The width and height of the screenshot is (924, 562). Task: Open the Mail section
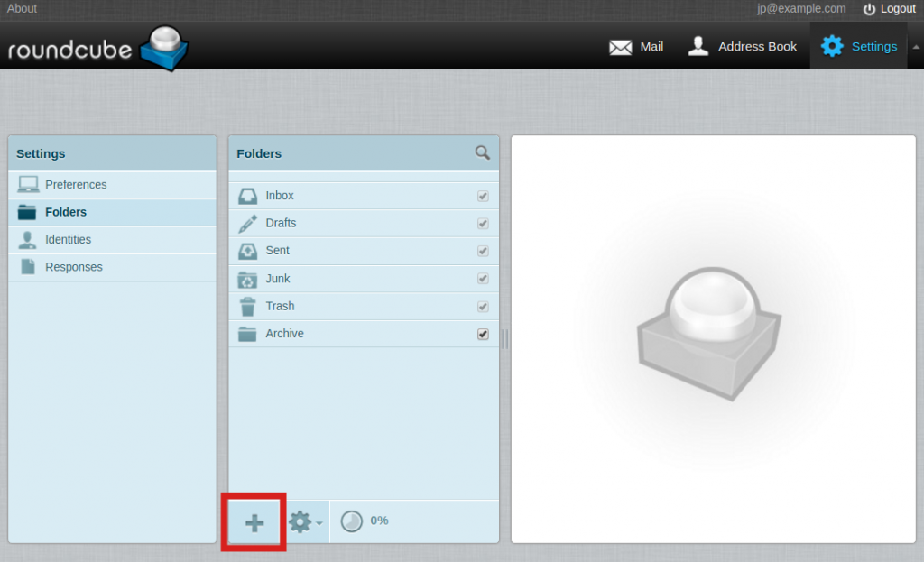point(651,47)
